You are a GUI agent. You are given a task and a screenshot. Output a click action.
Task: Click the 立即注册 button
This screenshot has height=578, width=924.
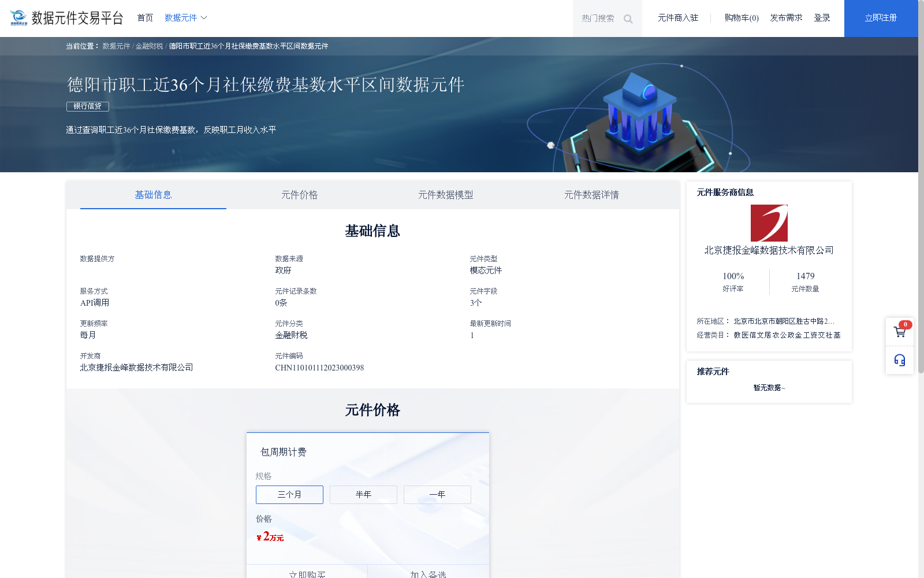[x=881, y=18]
